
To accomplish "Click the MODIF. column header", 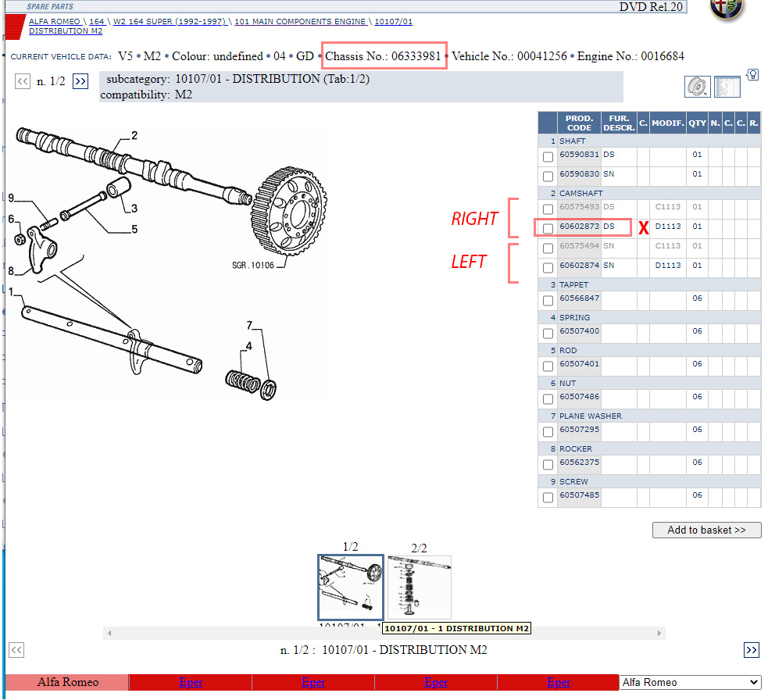I will coord(668,123).
